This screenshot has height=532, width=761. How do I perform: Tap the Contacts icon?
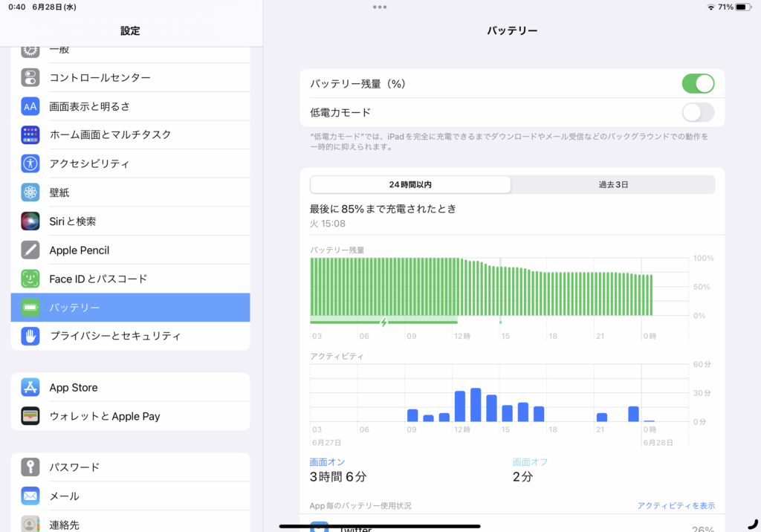[x=30, y=524]
